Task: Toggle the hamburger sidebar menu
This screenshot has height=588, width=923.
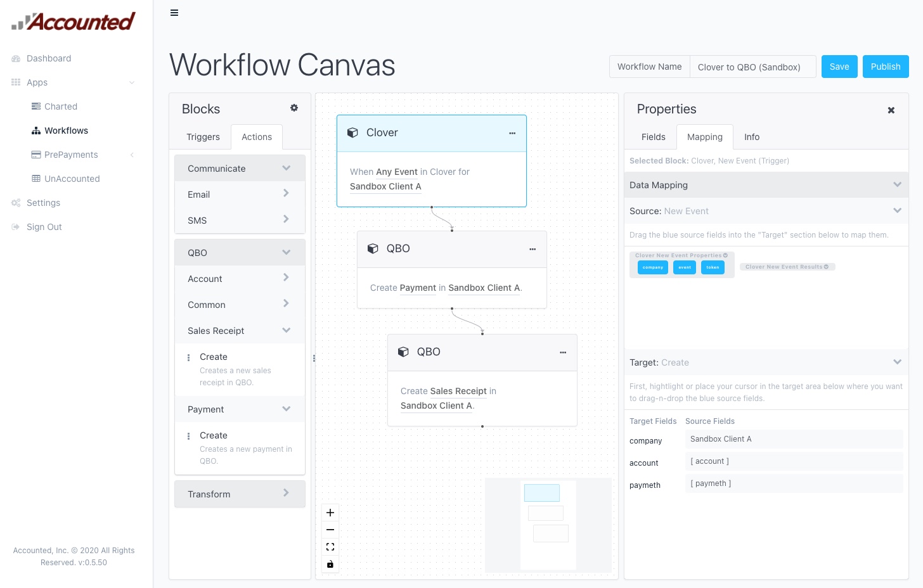Action: (x=174, y=13)
